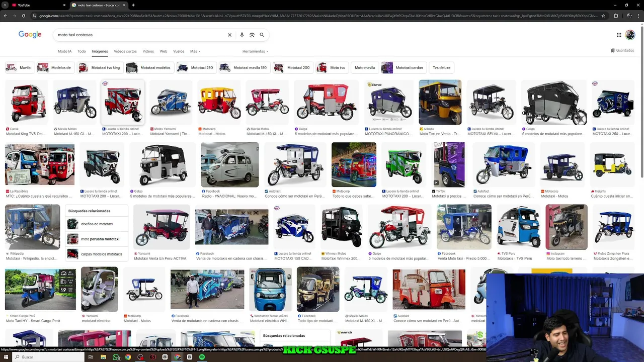Filter images by Mototaxi modelos chip
Screen dimensions: 644x362
click(149, 67)
